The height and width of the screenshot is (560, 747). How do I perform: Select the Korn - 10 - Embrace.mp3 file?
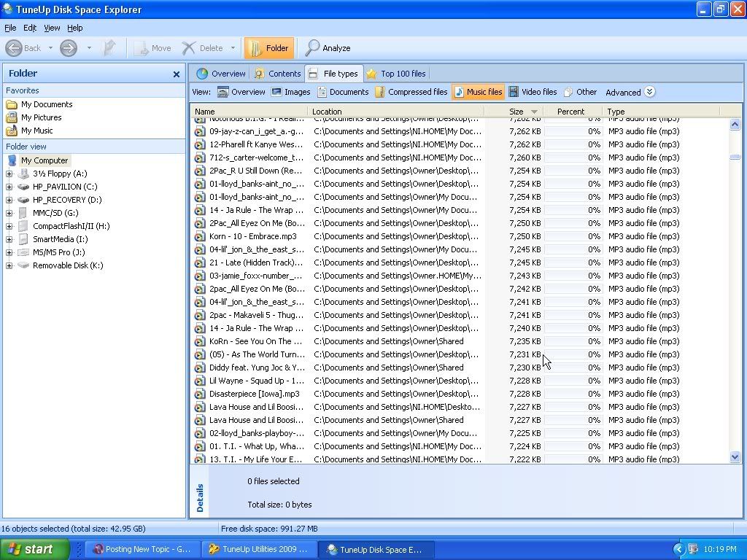tap(253, 237)
